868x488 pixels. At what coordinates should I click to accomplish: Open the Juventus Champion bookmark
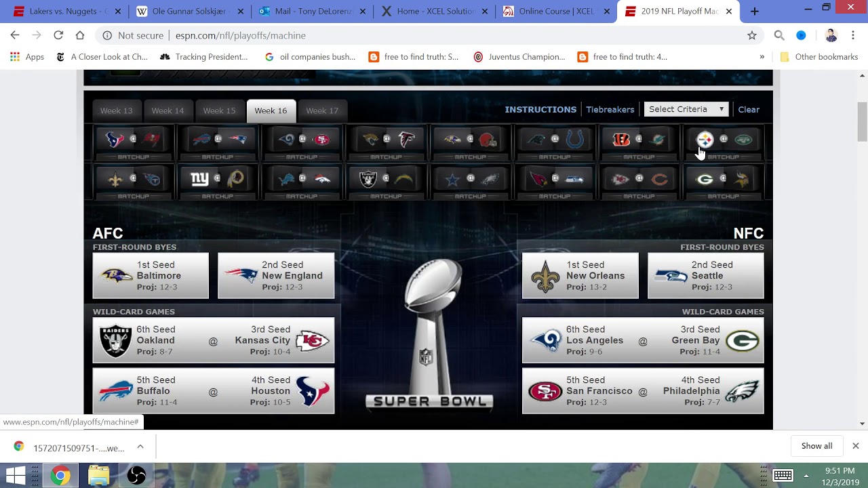click(519, 57)
